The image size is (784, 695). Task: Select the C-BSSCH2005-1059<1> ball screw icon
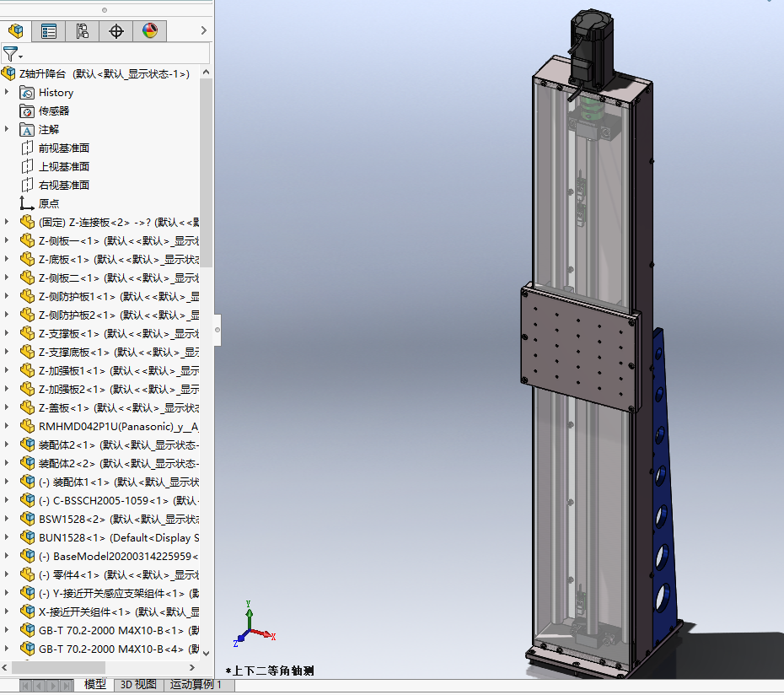[27, 500]
